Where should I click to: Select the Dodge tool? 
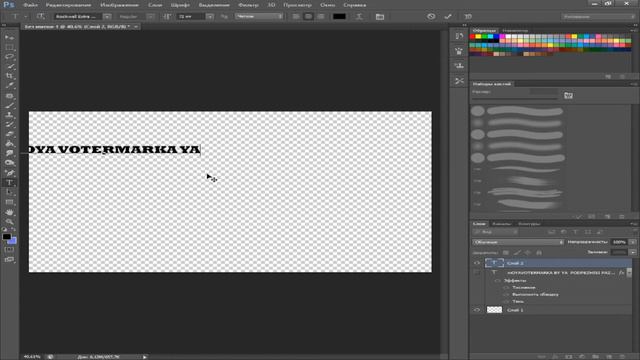point(9,163)
